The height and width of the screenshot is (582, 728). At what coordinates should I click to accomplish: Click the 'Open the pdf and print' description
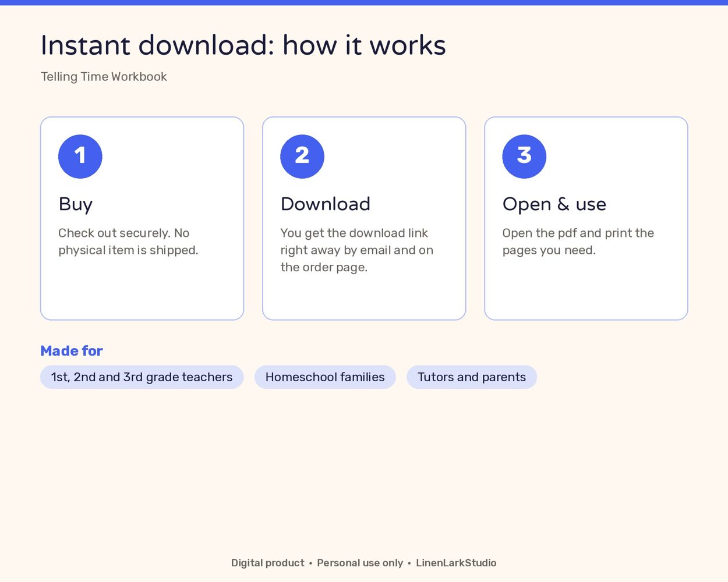[578, 242]
